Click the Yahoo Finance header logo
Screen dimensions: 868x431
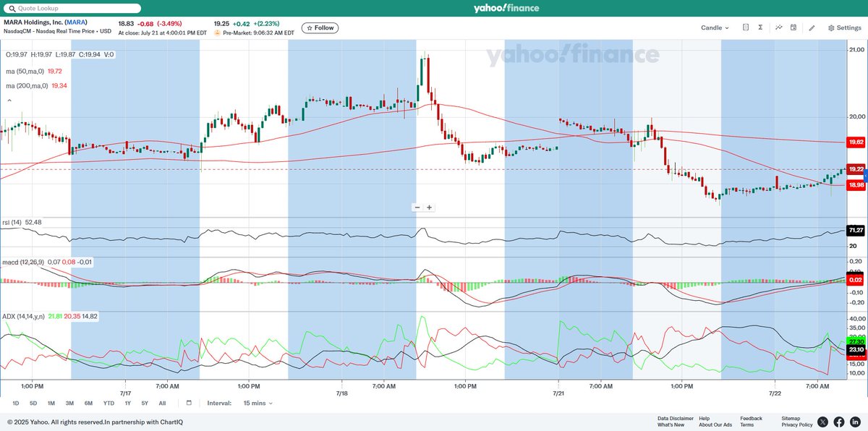click(506, 8)
